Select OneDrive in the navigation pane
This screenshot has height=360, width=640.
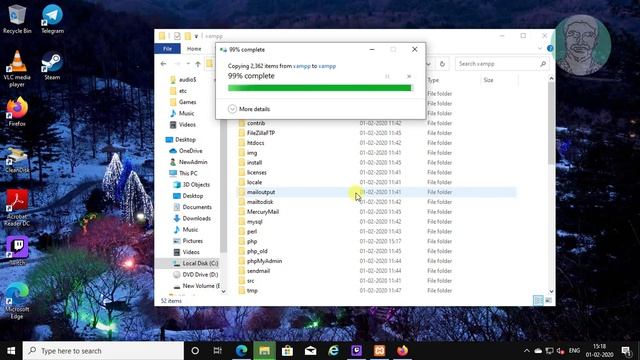coord(186,151)
